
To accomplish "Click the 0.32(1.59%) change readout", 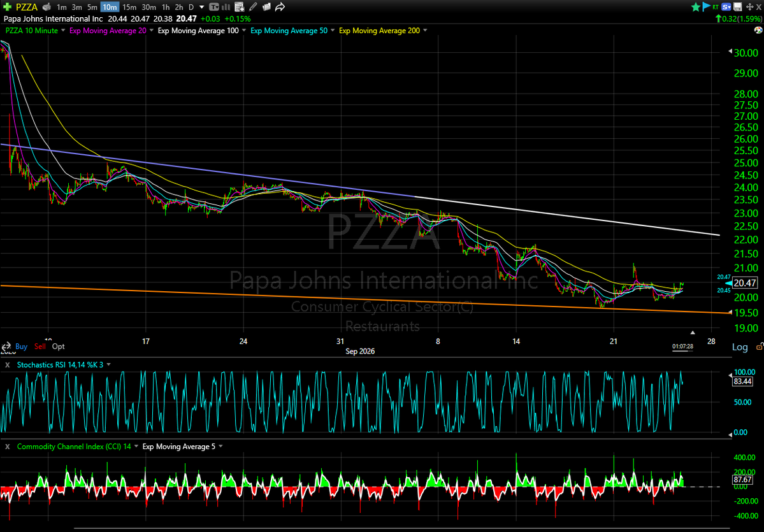I will click(739, 19).
